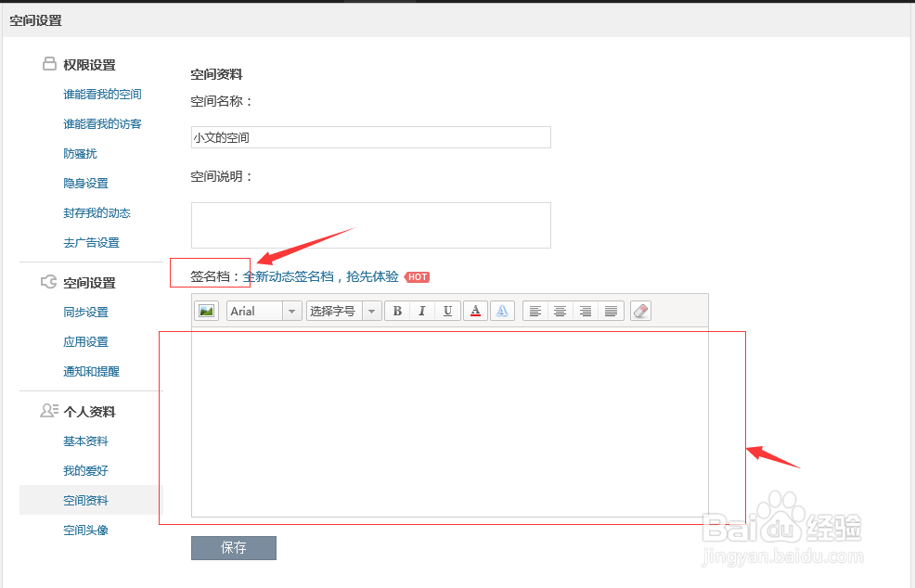Click the 空间资料 form heading

(x=216, y=74)
